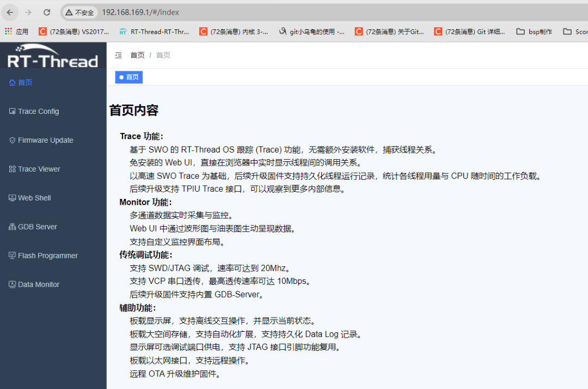The image size is (588, 389).
Task: Open Trace Viewer using its grid icon
Action: [x=11, y=169]
